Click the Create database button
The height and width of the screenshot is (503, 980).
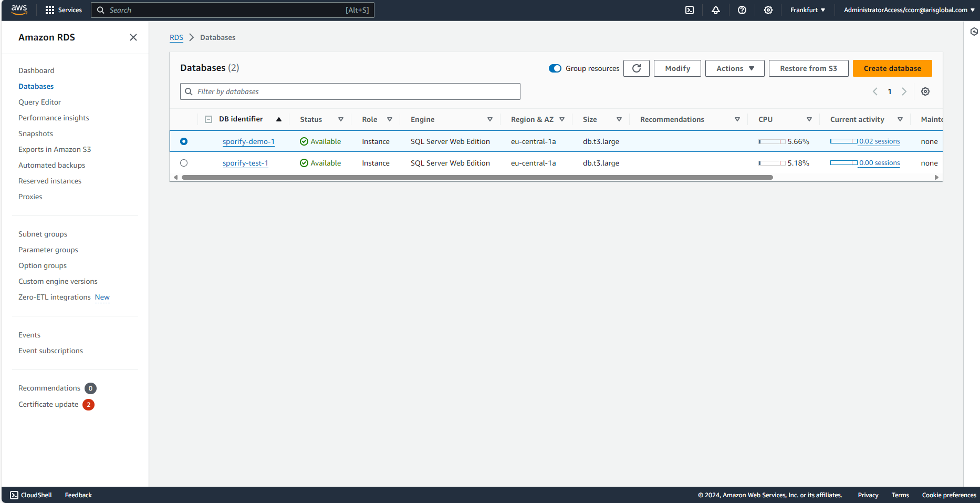point(892,68)
